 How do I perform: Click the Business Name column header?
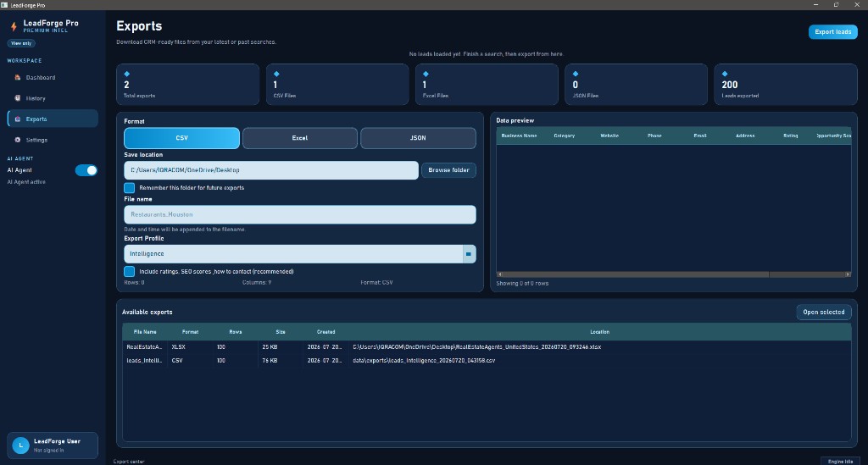point(519,136)
